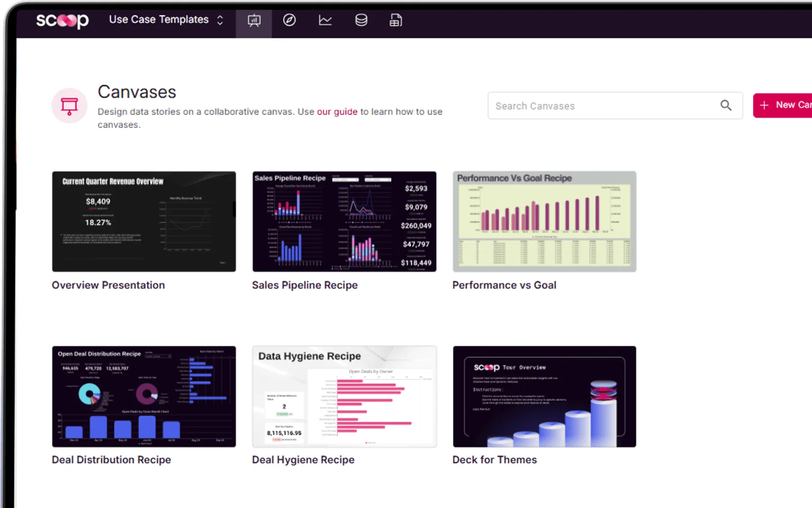Click the 'Performance vs Goal' title
This screenshot has height=508, width=812.
coord(504,285)
